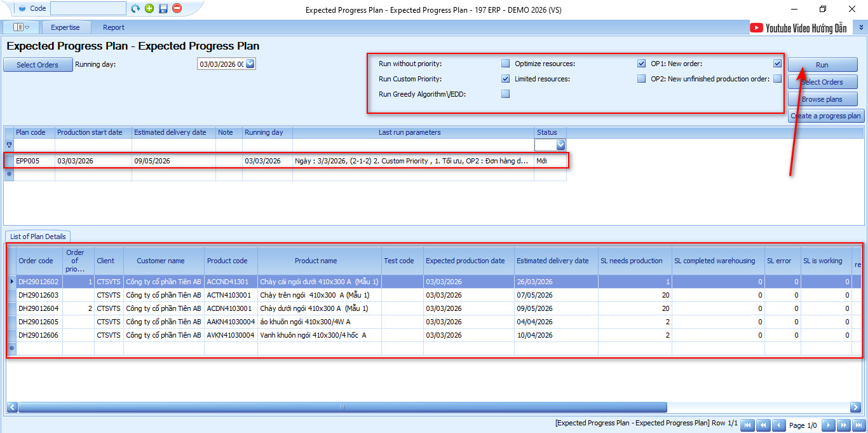Click the red delete icon in toolbar
Viewport: 868px width, 433px height.
[177, 8]
